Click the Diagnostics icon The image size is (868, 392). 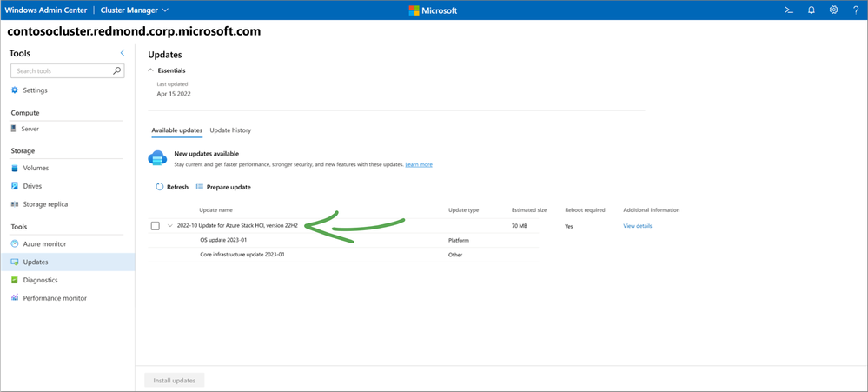pyautogui.click(x=15, y=280)
